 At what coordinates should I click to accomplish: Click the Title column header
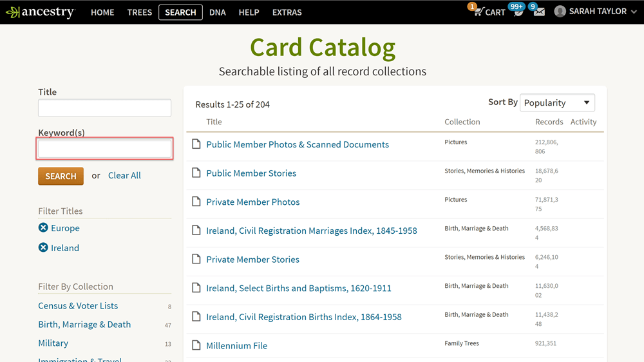[214, 122]
